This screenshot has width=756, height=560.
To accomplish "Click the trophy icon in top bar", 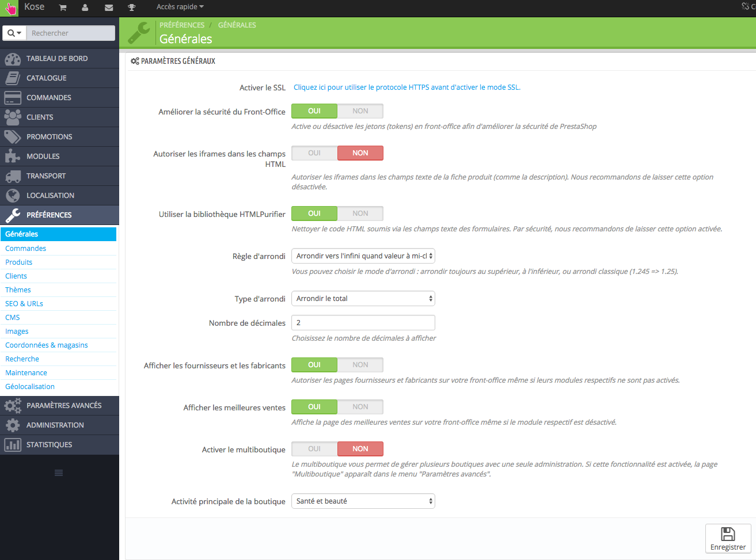I will point(131,7).
